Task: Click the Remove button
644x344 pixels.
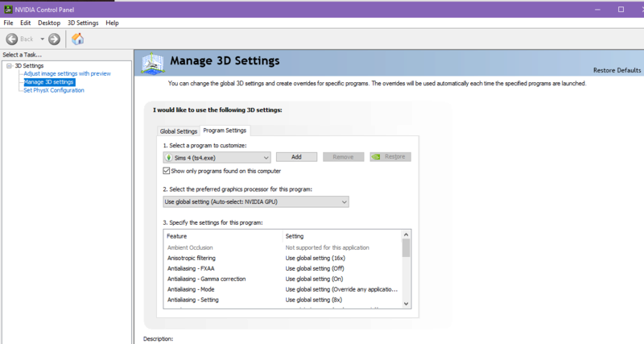Action: [344, 157]
